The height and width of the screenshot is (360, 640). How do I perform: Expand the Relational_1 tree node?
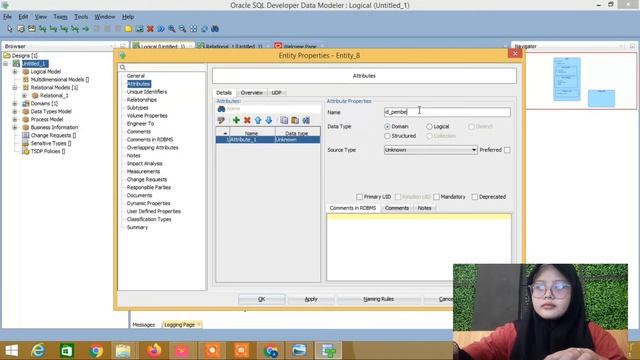[24, 96]
